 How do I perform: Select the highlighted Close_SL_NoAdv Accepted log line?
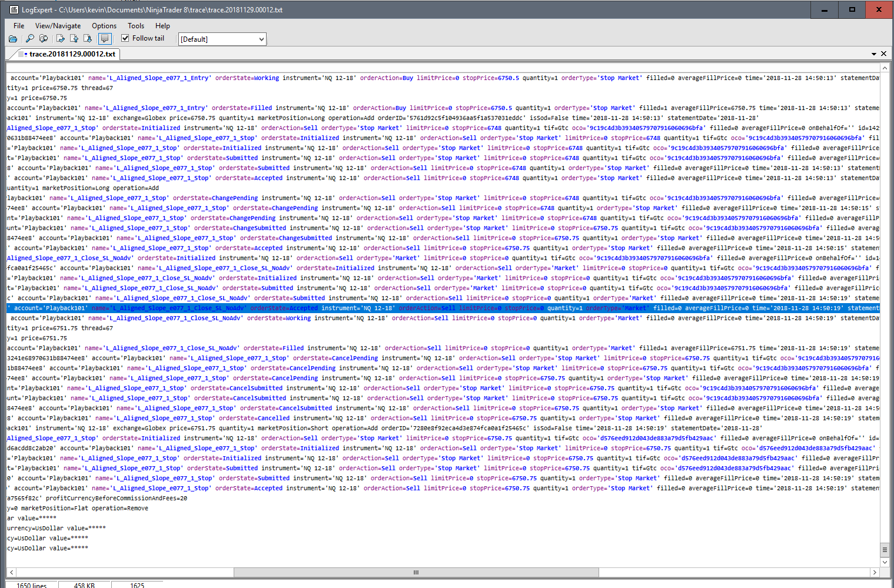(x=443, y=308)
